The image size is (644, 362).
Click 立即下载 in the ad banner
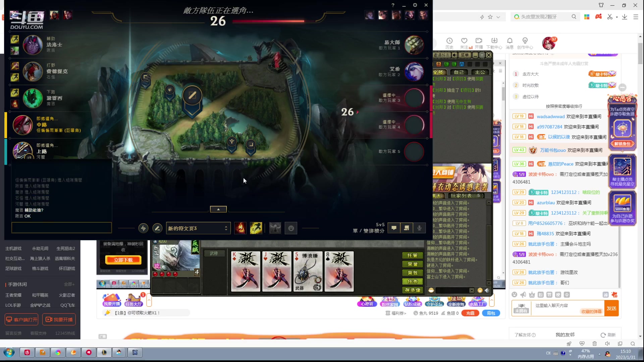click(123, 260)
